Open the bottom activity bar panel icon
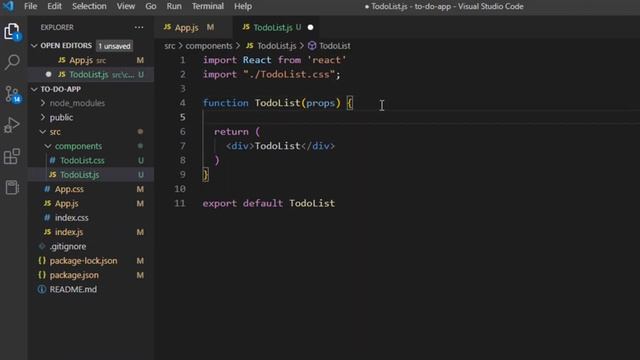Image resolution: width=640 pixels, height=360 pixels. [12, 187]
